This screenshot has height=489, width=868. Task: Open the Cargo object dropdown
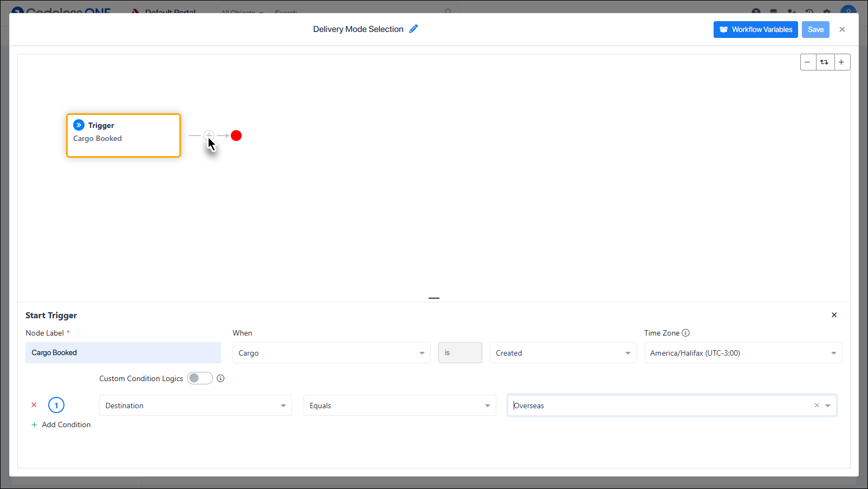(332, 352)
